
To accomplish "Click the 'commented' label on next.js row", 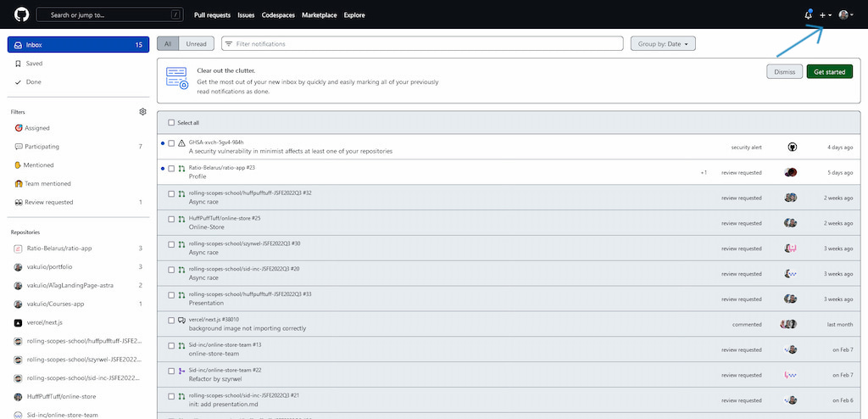I will pos(747,324).
